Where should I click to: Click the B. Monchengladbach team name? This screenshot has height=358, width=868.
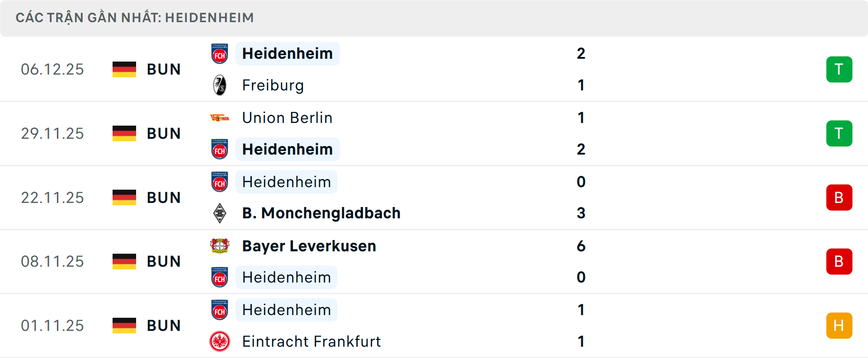tap(321, 213)
